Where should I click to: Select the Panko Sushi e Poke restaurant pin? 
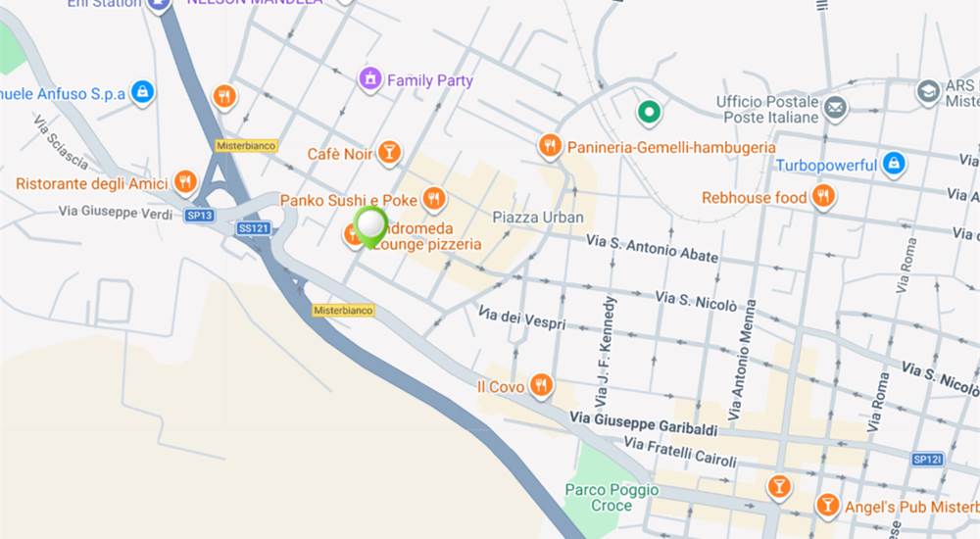coord(434,199)
